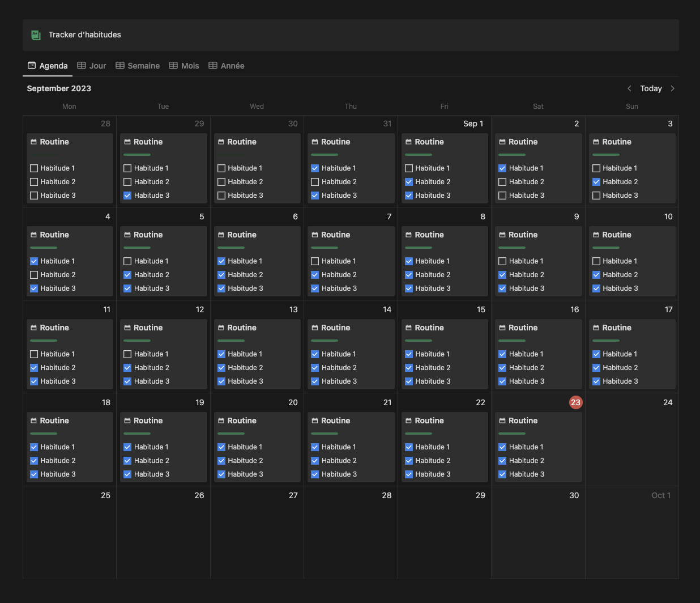Click the Tracker d'habitudes page icon
Screen dimensions: 700x603
[x=36, y=35]
